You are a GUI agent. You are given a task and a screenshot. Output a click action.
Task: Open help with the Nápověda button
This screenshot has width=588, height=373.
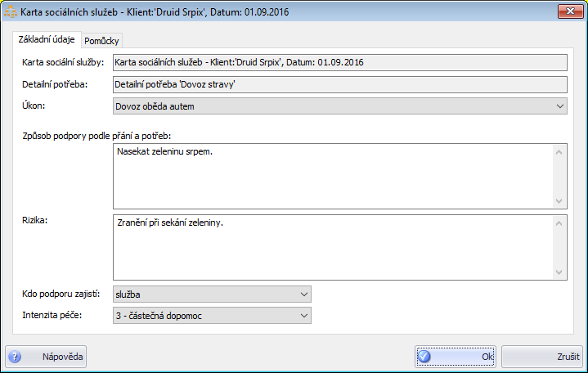[46, 357]
